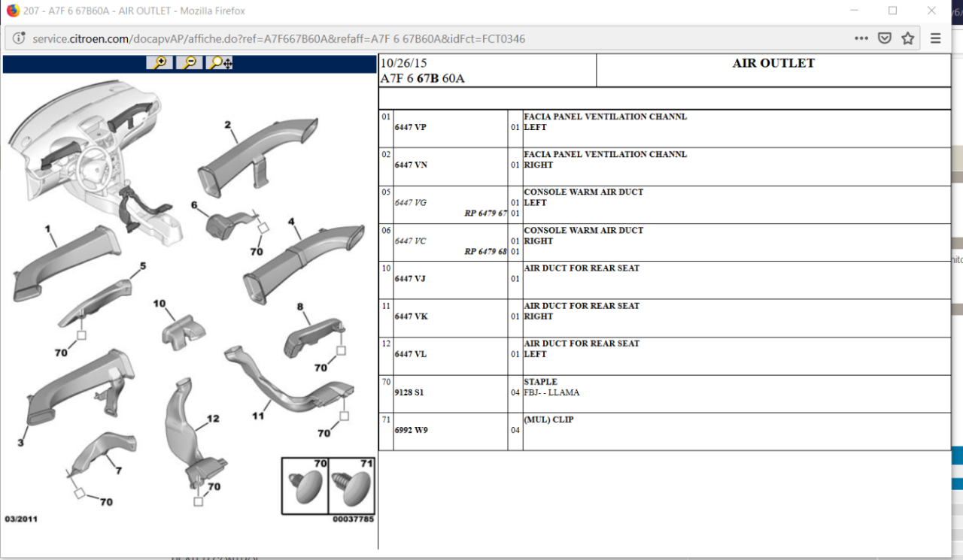963x560 pixels.
Task: Select the clip 71 thumbnail image
Action: 351,486
